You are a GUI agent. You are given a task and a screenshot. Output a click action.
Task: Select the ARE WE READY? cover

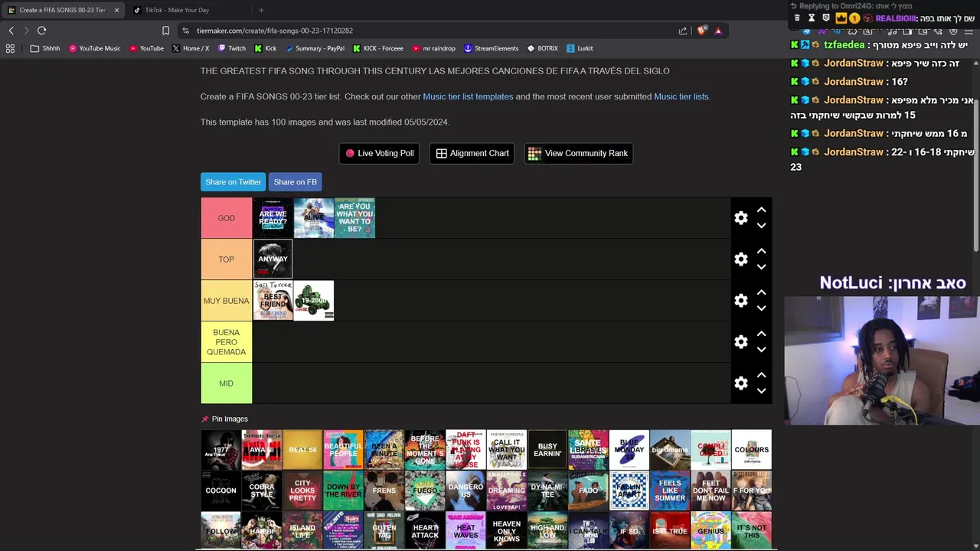pyautogui.click(x=273, y=218)
